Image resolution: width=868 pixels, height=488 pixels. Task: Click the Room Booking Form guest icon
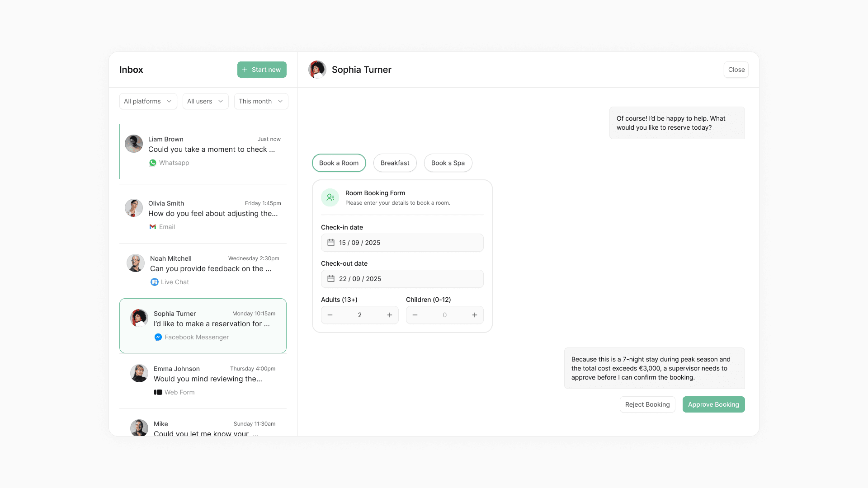point(330,197)
